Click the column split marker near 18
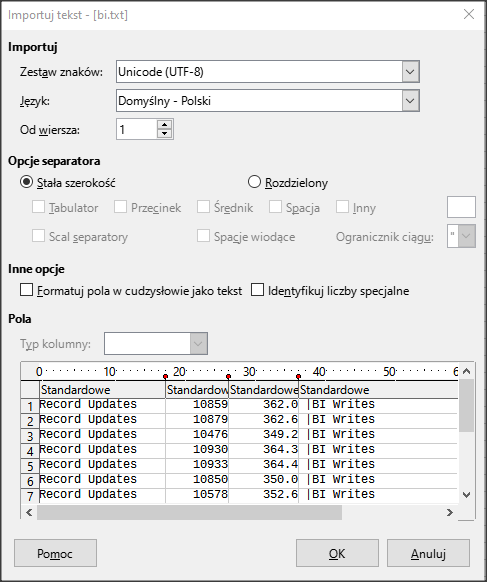 (x=166, y=376)
